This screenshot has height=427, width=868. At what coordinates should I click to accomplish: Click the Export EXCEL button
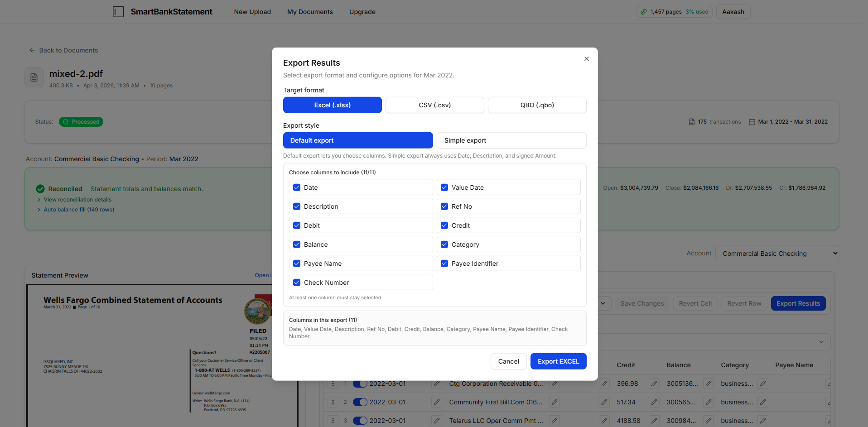pos(558,361)
